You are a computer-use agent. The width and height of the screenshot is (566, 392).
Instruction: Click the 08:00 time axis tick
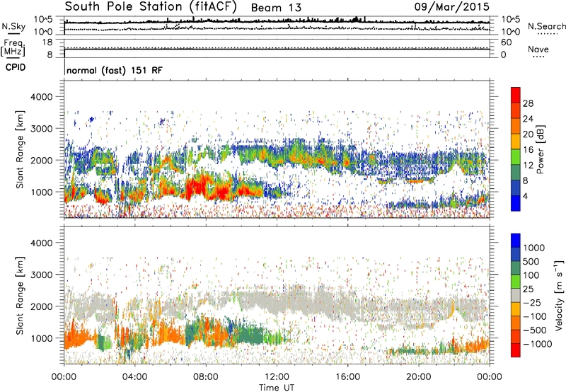click(x=206, y=377)
